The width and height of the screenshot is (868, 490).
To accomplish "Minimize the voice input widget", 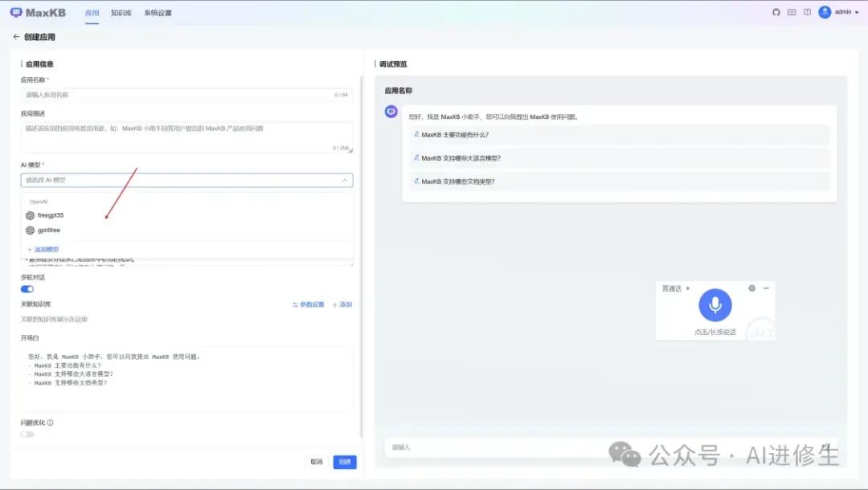I will click(x=766, y=288).
